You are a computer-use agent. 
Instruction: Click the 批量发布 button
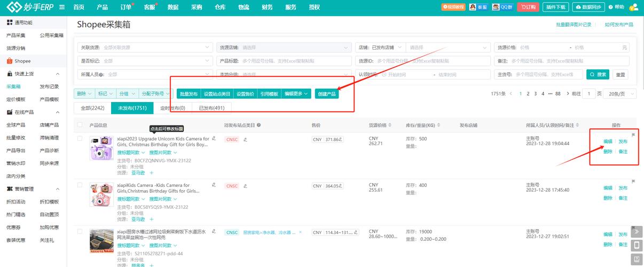tap(189, 93)
